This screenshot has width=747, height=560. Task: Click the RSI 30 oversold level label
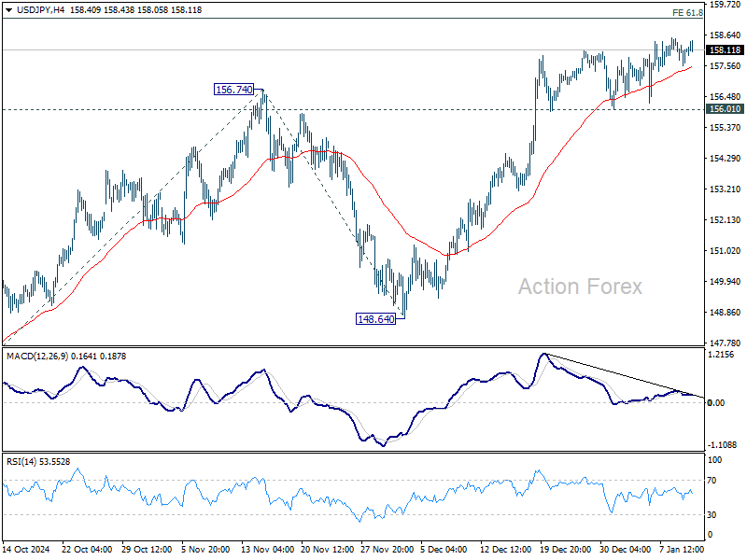pos(712,515)
